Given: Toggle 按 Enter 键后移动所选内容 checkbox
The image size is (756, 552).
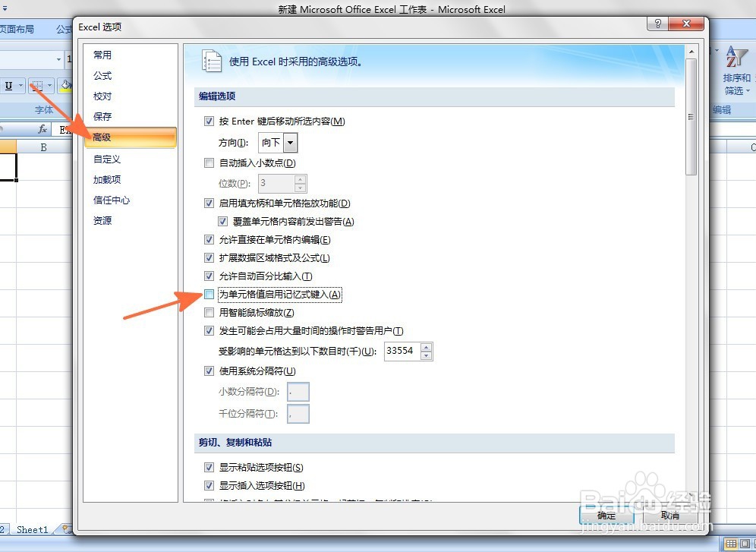Looking at the screenshot, I should pos(209,121).
